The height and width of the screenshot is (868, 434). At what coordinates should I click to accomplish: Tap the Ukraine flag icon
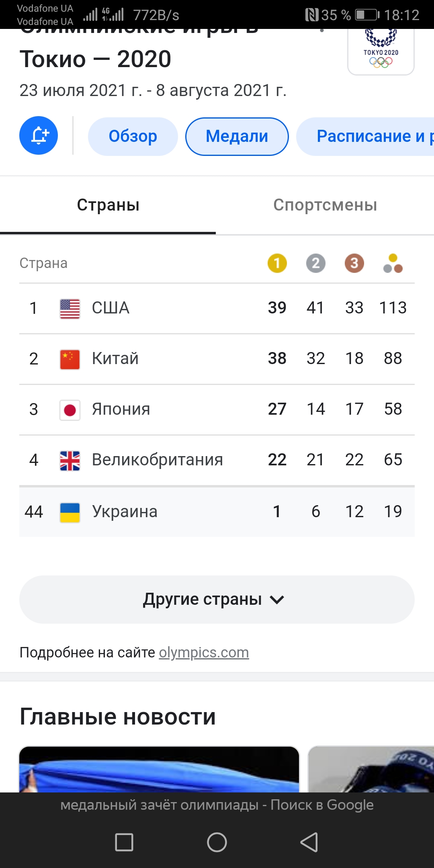click(x=70, y=512)
